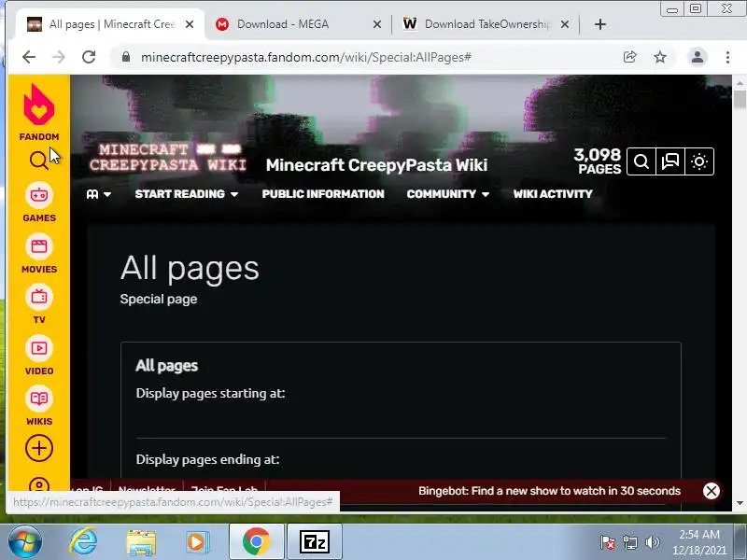Click the scrollbar down arrow
The image size is (747, 560).
click(x=740, y=503)
